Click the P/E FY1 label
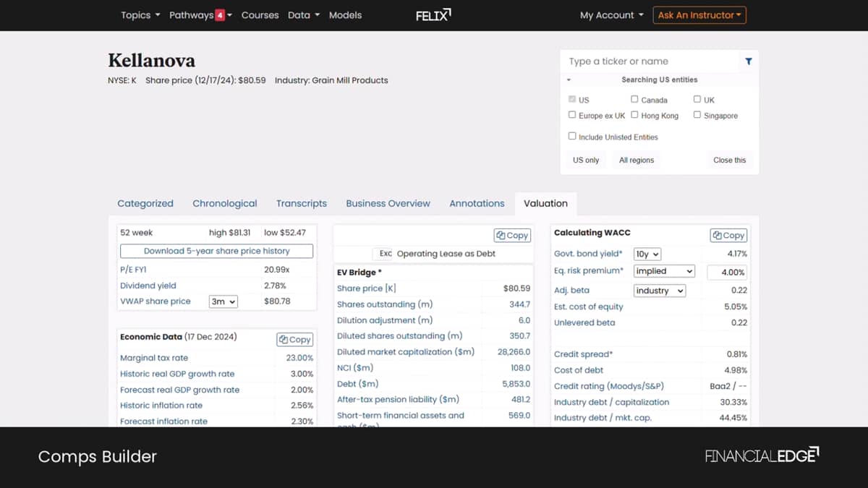This screenshot has height=488, width=868. coord(135,269)
